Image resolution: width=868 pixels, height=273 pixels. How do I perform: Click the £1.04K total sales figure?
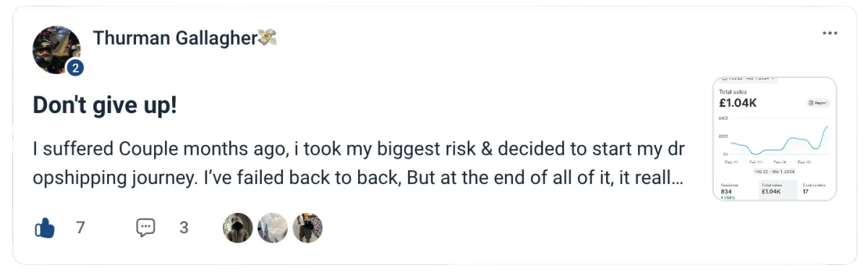737,103
